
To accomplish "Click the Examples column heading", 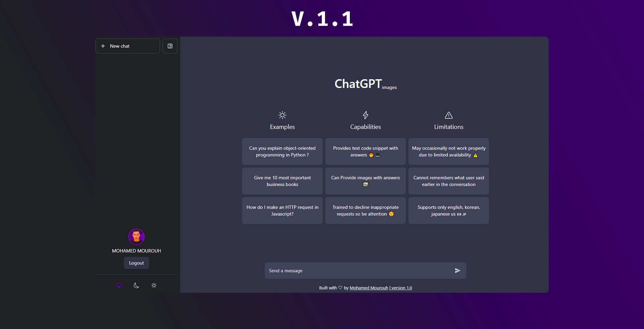I will click(282, 127).
